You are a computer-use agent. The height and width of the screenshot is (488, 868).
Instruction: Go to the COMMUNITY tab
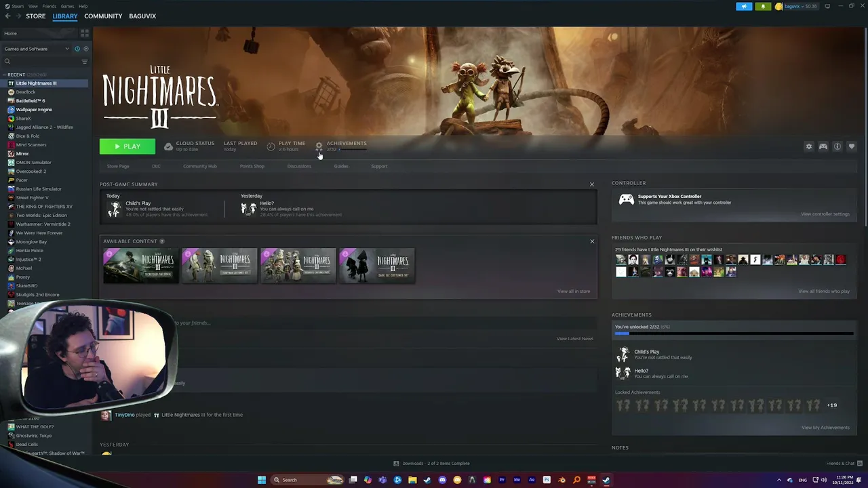pos(103,16)
